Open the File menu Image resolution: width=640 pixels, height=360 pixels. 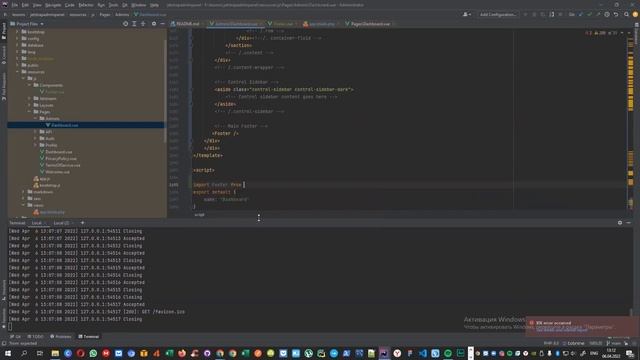pos(15,5)
